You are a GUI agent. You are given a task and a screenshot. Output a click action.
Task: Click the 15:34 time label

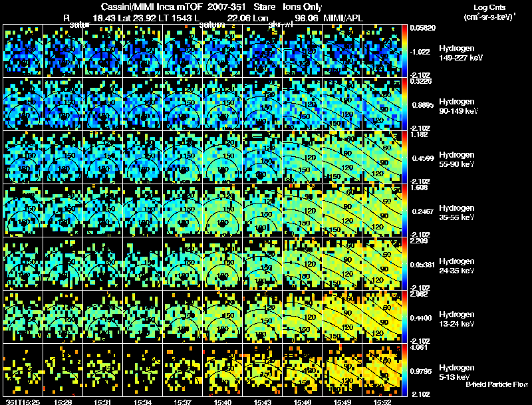pyautogui.click(x=142, y=402)
